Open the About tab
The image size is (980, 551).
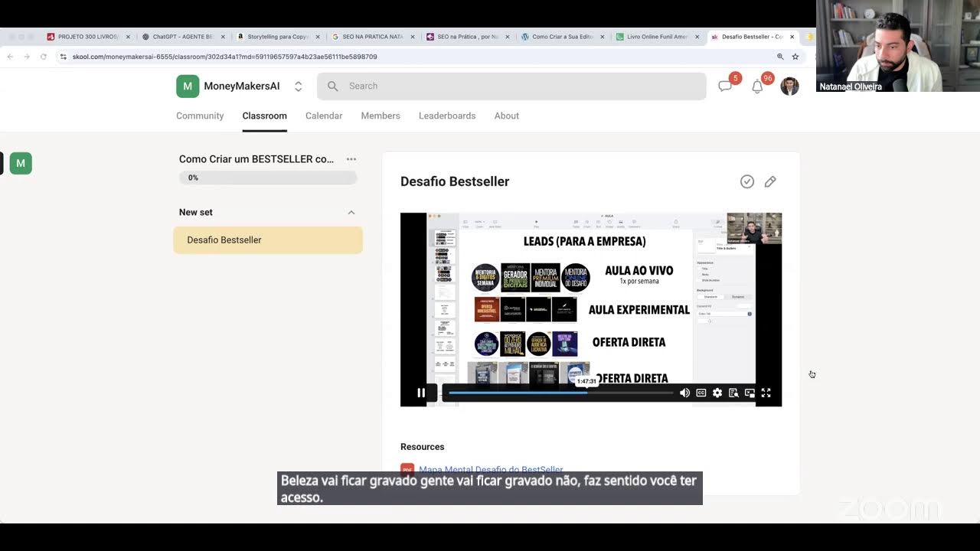506,116
